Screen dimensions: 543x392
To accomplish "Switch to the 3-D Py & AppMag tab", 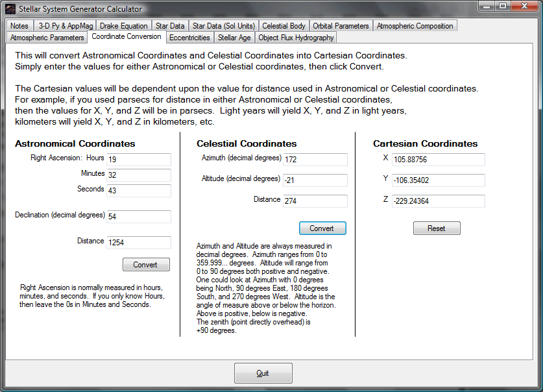I will coord(66,26).
